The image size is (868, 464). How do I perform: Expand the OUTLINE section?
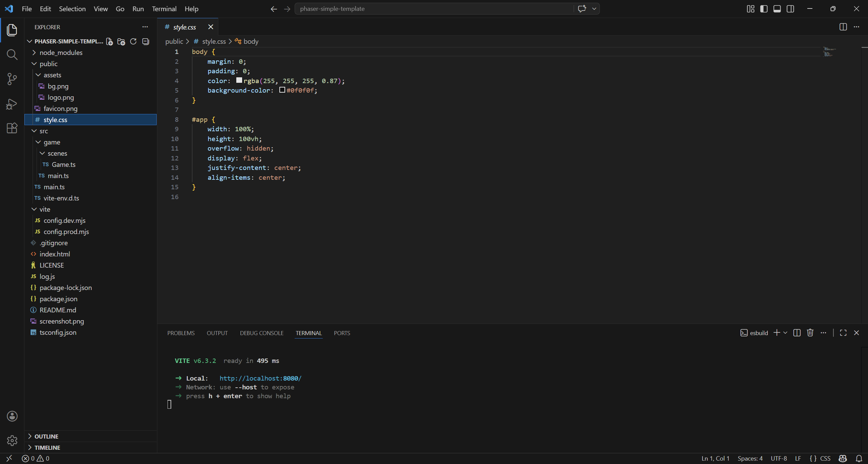[46, 437]
